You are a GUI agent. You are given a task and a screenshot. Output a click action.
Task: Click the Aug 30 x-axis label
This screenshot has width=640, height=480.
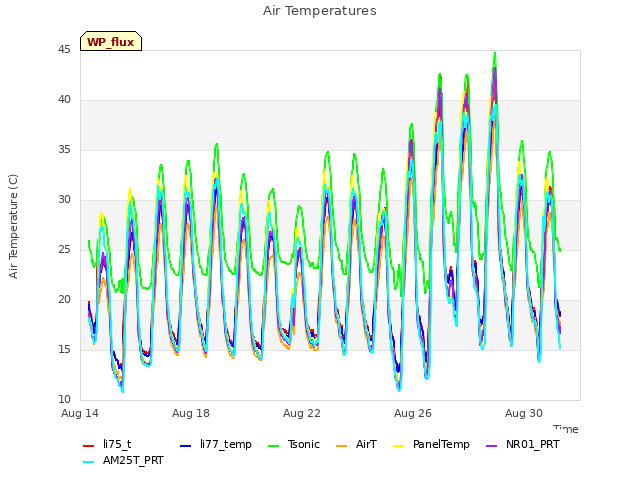524,413
